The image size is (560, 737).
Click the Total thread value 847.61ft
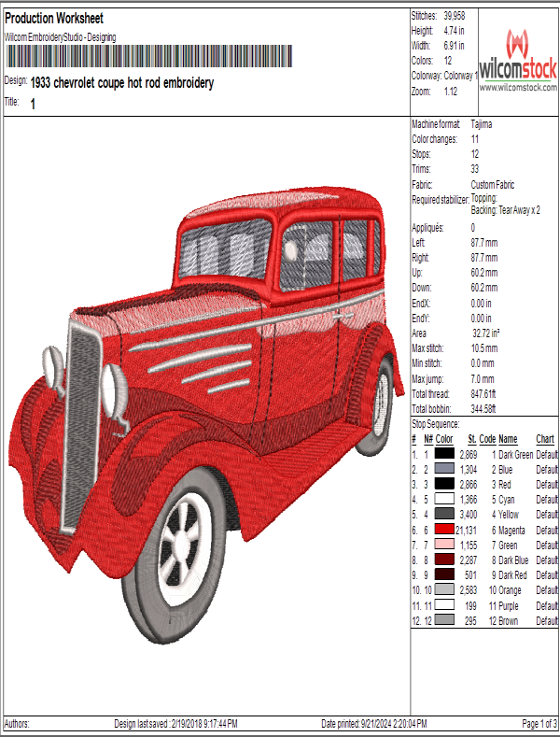point(483,394)
